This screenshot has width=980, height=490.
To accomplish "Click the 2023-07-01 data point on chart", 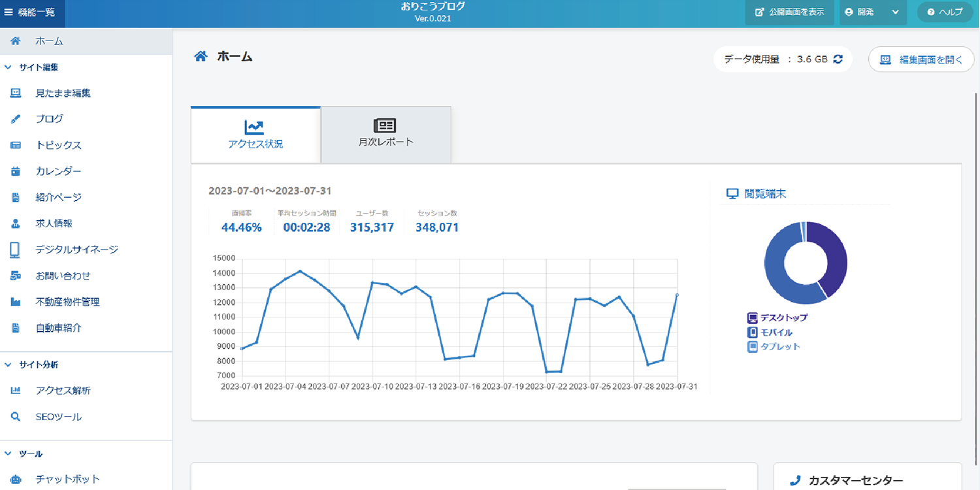I will (242, 348).
